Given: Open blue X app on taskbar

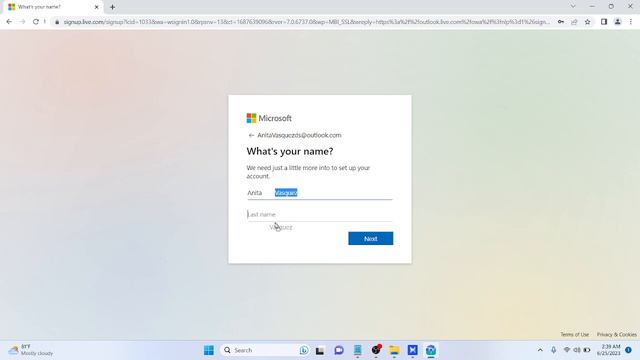Looking at the screenshot, I should (413, 350).
